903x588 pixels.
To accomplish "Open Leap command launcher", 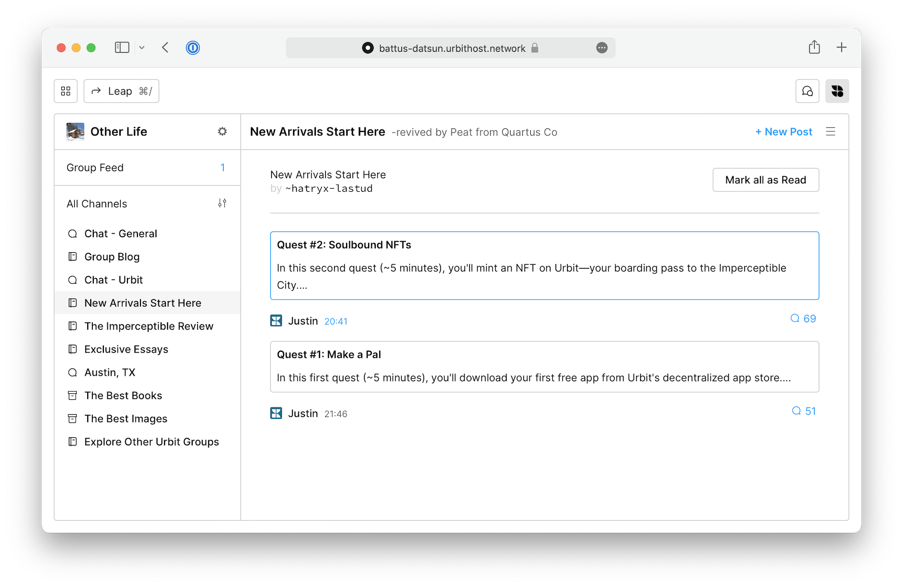I will tap(121, 91).
